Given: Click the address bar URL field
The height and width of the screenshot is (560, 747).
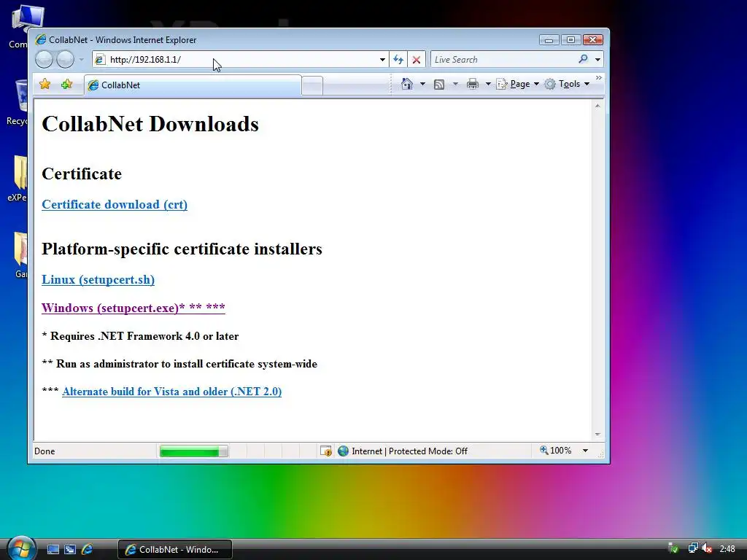Looking at the screenshot, I should [x=236, y=60].
